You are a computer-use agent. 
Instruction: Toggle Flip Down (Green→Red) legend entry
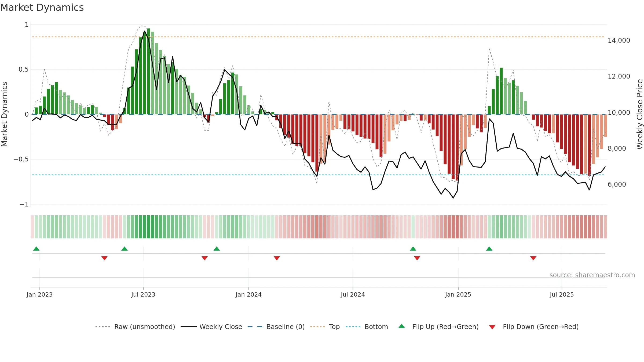533,327
